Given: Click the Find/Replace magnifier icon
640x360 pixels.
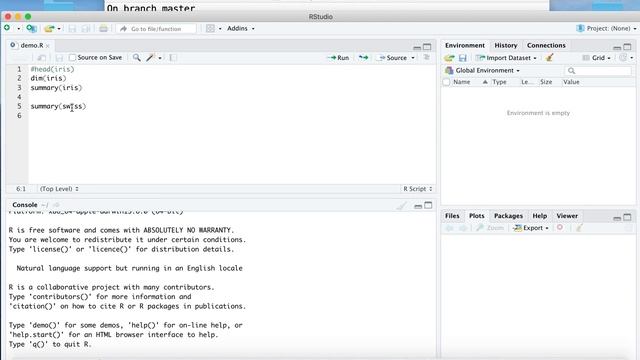Looking at the screenshot, I should pyautogui.click(x=137, y=58).
